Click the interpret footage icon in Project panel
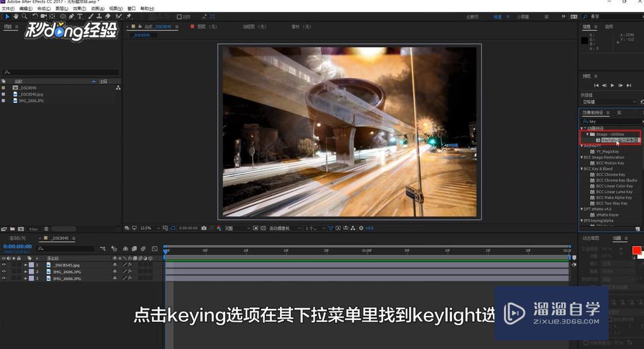644x349 pixels. click(4, 229)
